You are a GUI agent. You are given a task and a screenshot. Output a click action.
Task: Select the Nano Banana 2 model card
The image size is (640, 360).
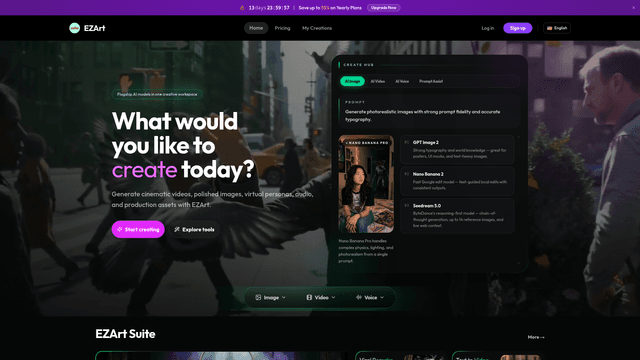click(457, 181)
